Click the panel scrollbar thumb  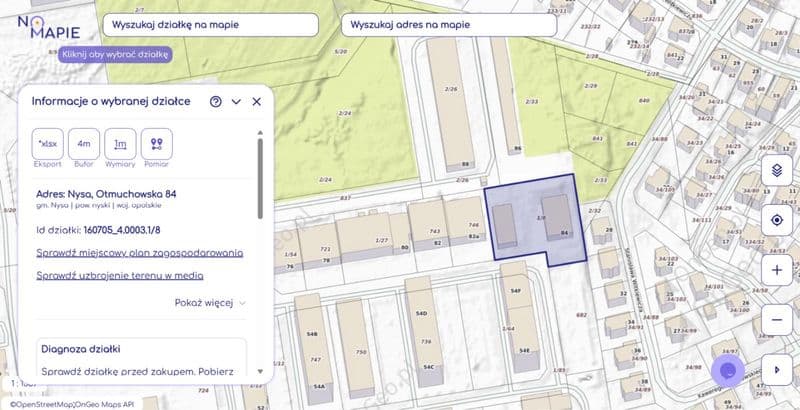[x=260, y=178]
